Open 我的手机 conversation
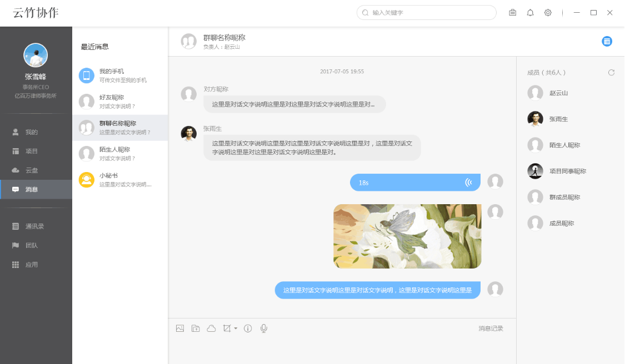Viewport: 625px width, 364px height. (120, 75)
